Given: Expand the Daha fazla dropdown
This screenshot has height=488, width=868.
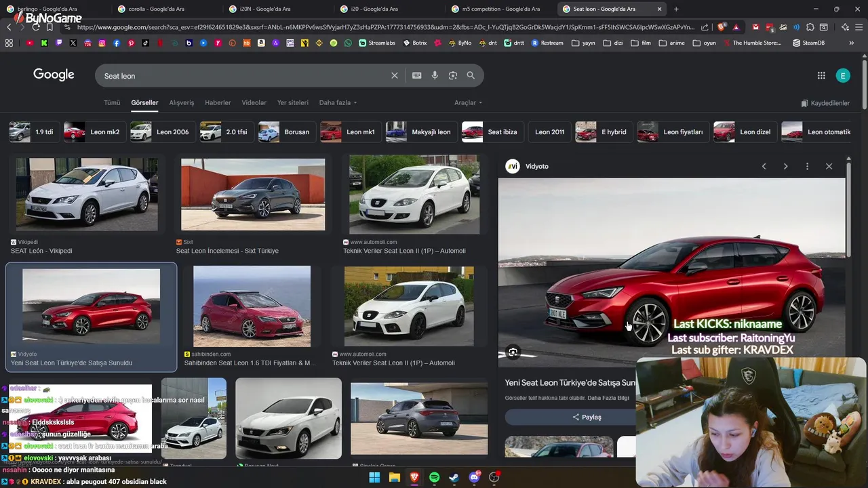Looking at the screenshot, I should tap(338, 102).
